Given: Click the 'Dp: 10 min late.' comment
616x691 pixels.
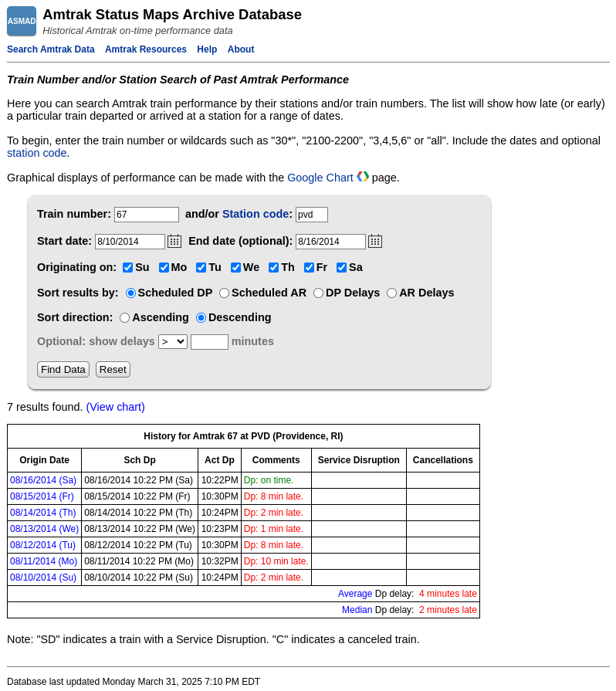Looking at the screenshot, I should coord(276,561).
